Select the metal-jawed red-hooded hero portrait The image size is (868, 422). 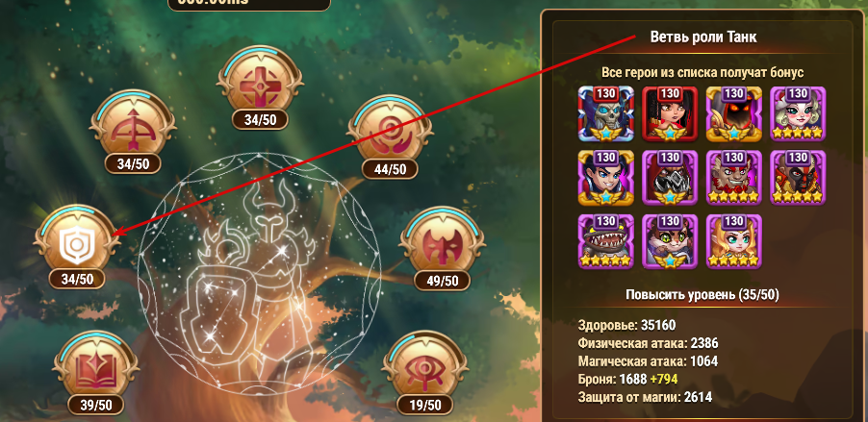tap(670, 178)
